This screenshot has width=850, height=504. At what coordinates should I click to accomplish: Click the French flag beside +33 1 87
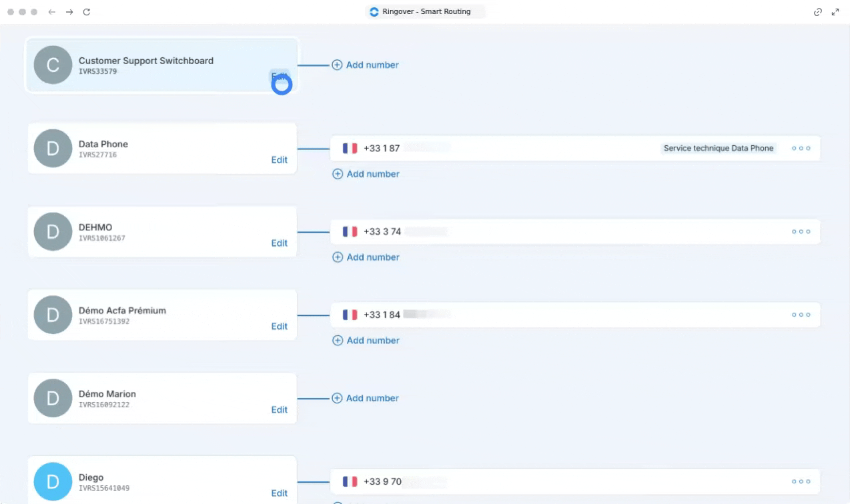point(350,148)
